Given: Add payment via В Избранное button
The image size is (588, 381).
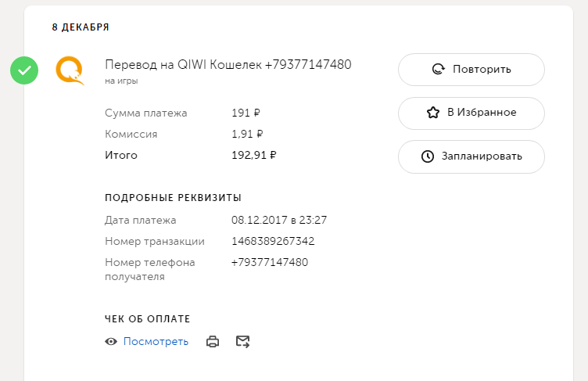Looking at the screenshot, I should click(471, 113).
